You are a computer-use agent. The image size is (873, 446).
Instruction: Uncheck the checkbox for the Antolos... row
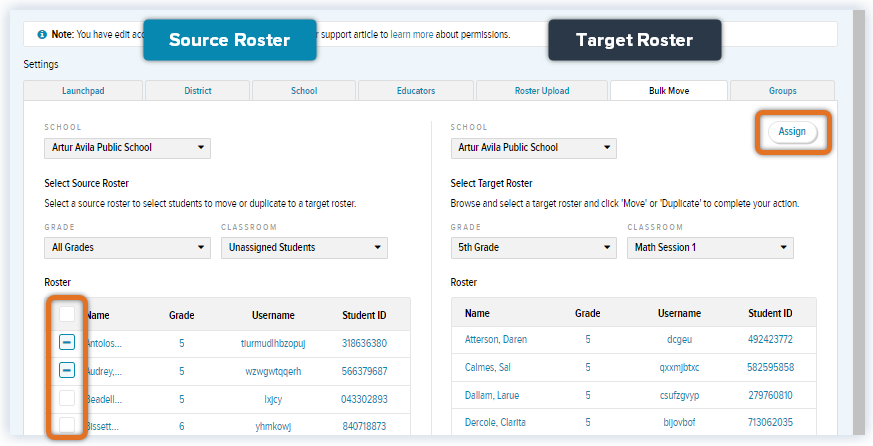tap(67, 342)
